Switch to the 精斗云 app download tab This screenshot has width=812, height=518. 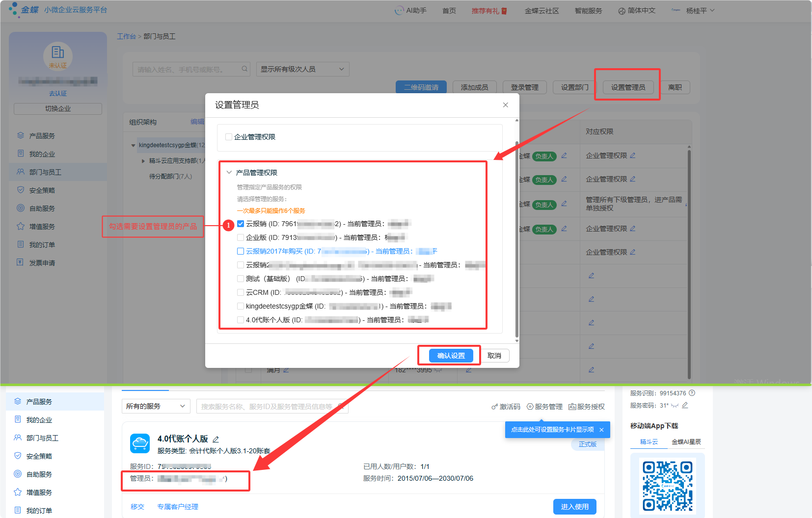click(x=649, y=442)
